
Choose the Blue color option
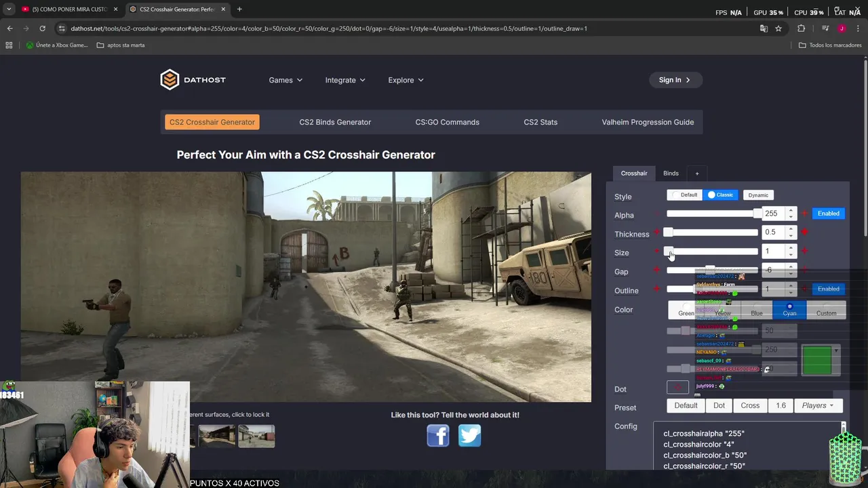(756, 310)
